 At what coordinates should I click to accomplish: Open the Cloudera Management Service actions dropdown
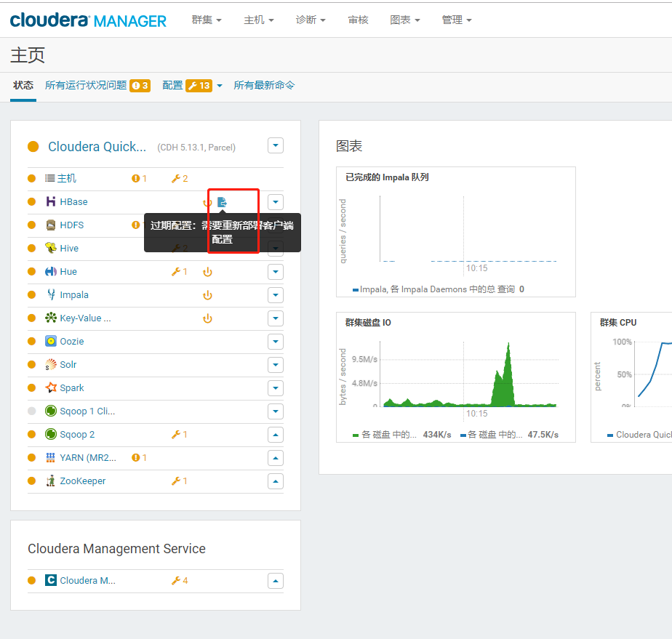point(276,581)
